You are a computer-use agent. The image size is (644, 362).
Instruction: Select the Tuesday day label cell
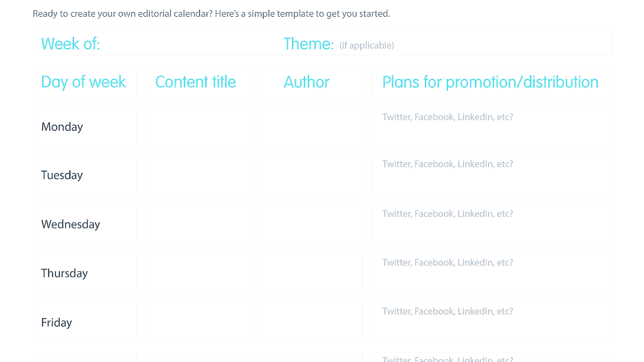pos(85,174)
